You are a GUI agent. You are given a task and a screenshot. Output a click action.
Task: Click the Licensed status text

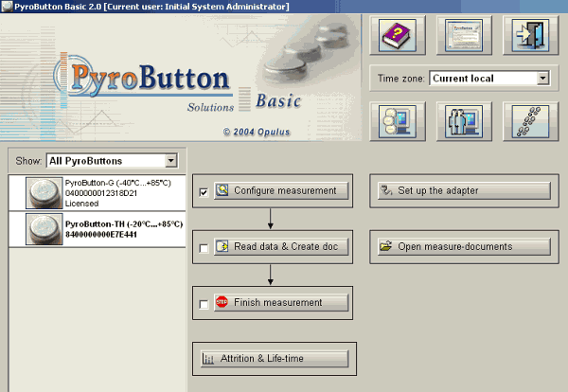(x=81, y=204)
